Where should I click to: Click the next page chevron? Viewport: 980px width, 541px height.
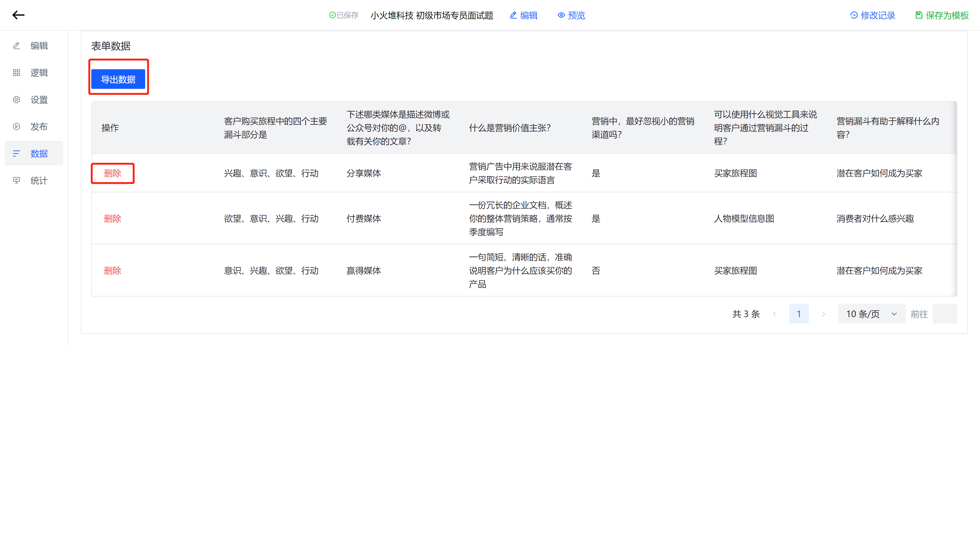pyautogui.click(x=823, y=314)
